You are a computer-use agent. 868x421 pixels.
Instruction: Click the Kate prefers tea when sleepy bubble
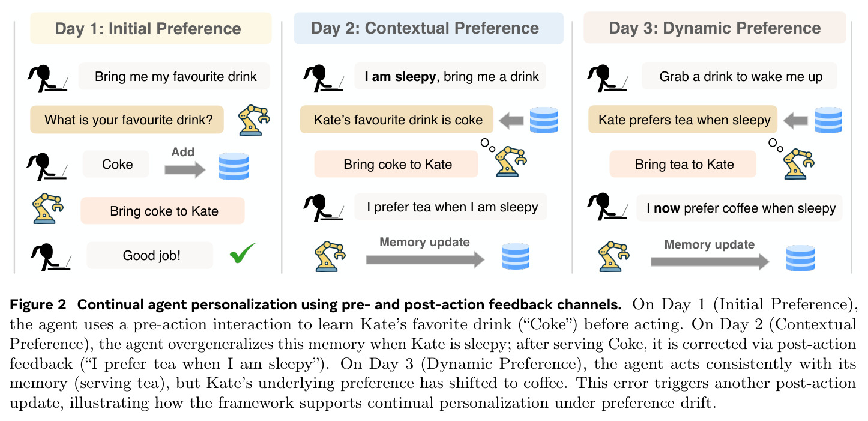click(683, 120)
